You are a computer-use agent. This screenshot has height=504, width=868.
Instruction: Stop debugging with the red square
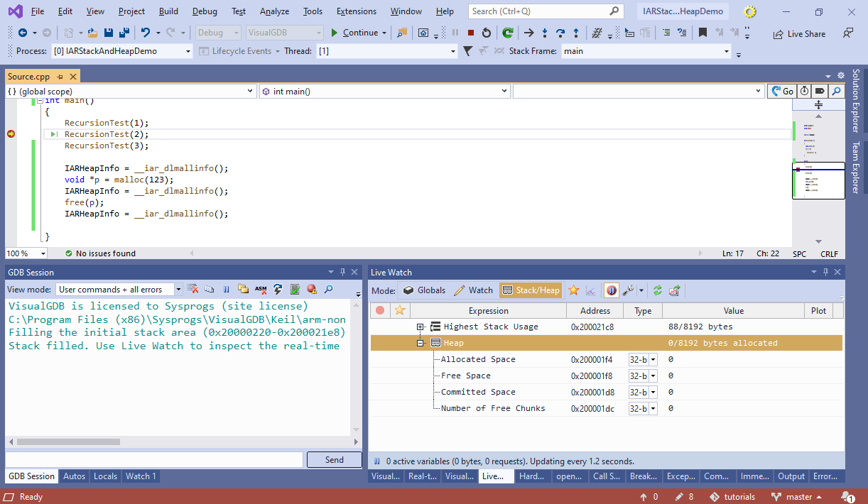click(x=471, y=33)
